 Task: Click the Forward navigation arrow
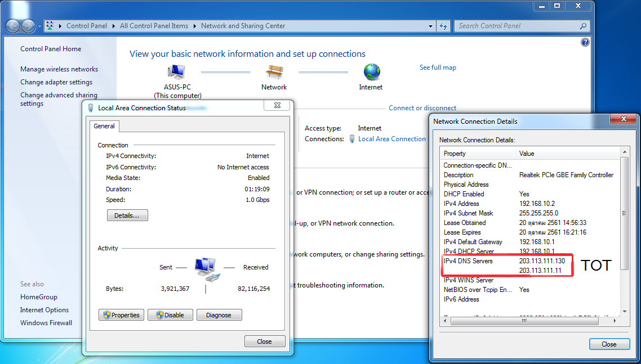pos(28,26)
